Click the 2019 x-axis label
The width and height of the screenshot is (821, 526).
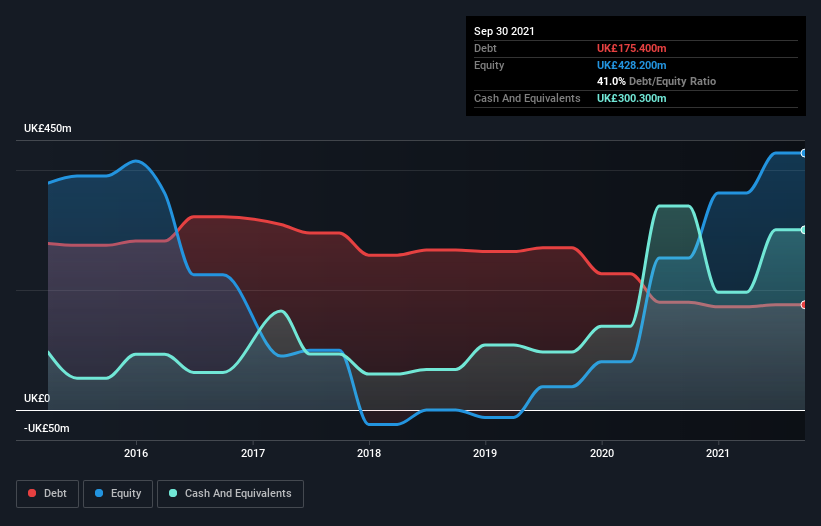pyautogui.click(x=485, y=453)
